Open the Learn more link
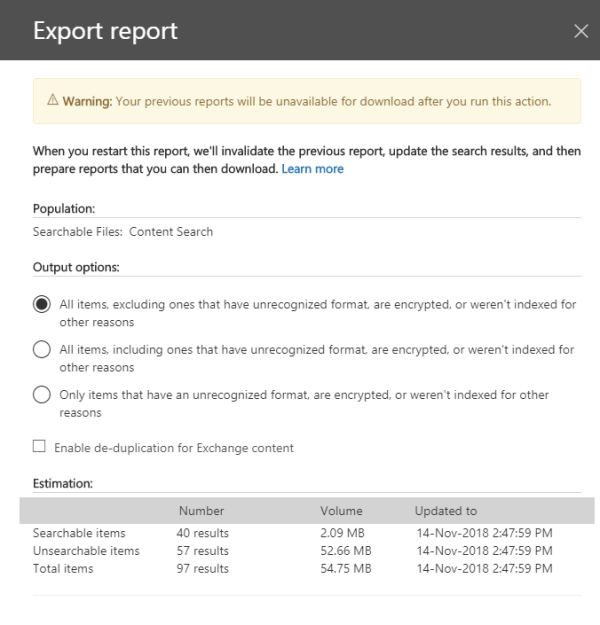 (x=312, y=169)
